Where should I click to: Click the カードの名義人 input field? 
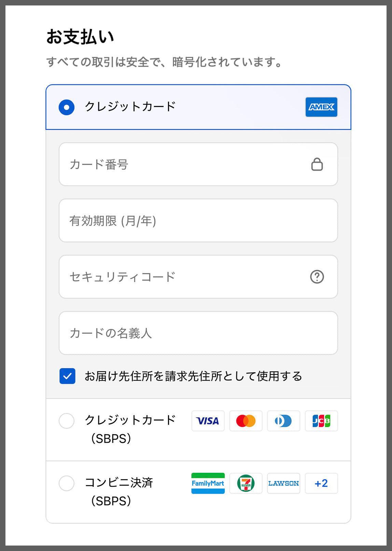[198, 333]
